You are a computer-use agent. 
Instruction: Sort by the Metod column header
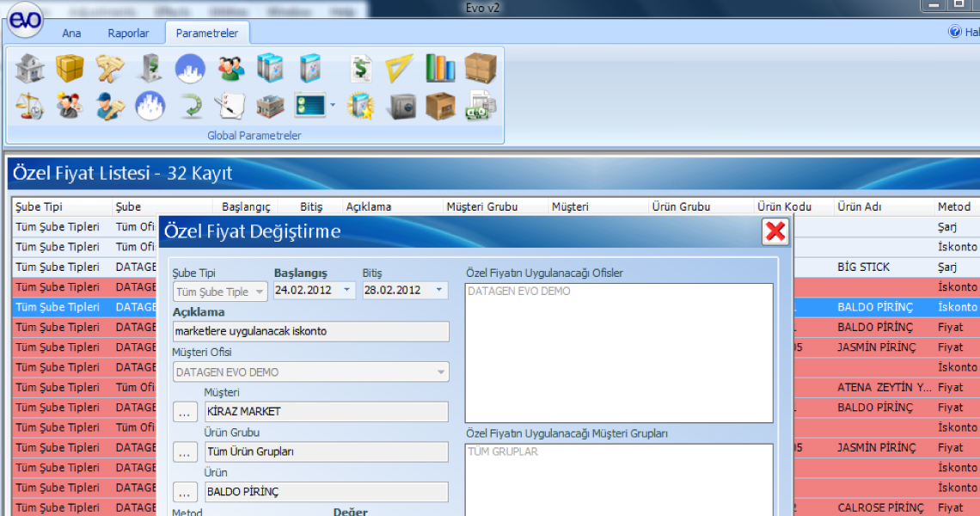(957, 206)
